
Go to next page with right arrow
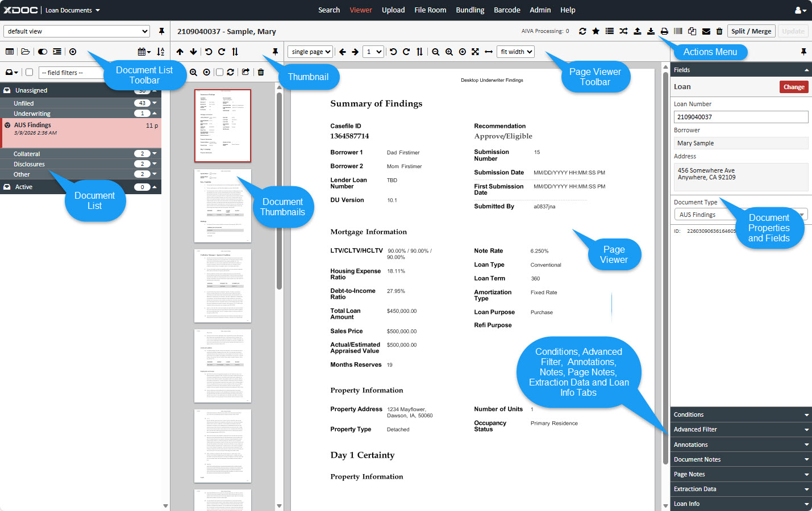[355, 52]
